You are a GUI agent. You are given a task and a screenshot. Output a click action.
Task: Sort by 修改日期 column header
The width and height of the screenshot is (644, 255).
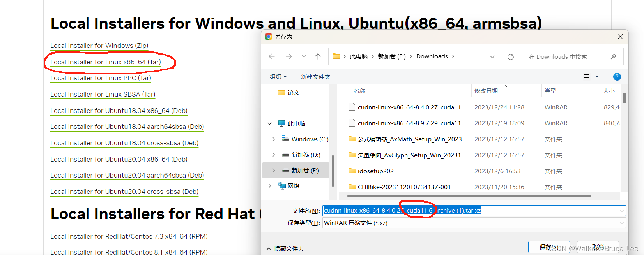click(x=486, y=91)
